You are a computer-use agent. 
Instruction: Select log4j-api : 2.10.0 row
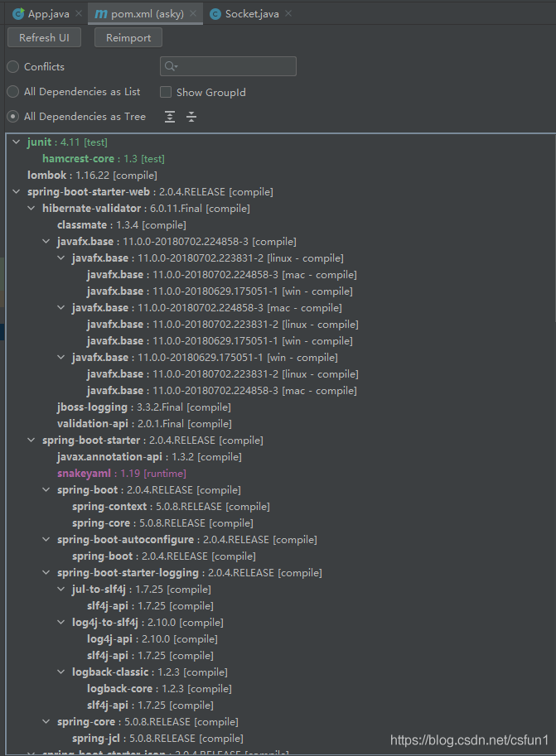pyautogui.click(x=152, y=639)
